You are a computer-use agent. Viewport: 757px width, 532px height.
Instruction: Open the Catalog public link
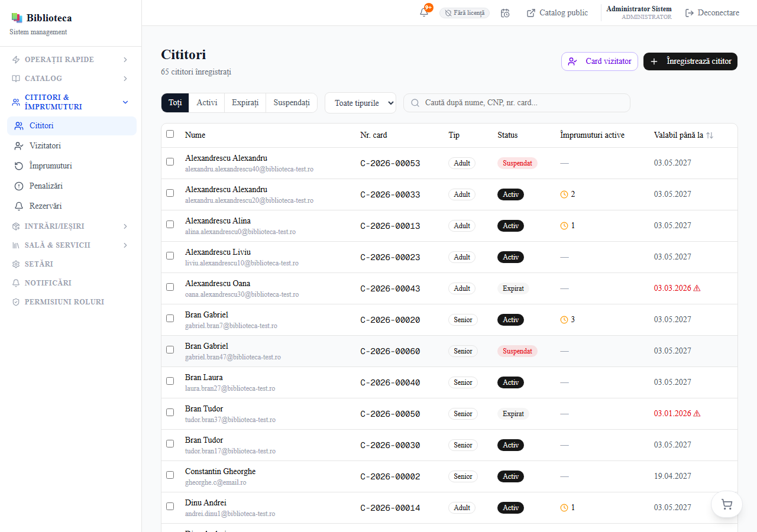557,13
